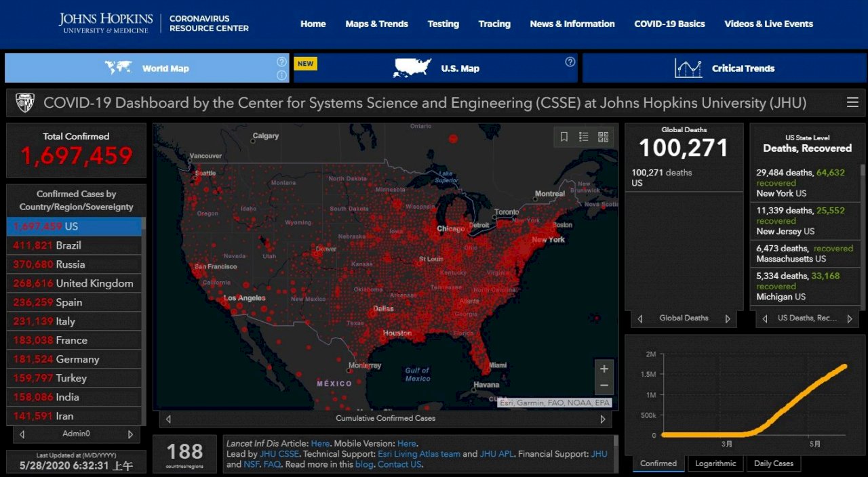Follow the JHU CSSE link

(279, 454)
